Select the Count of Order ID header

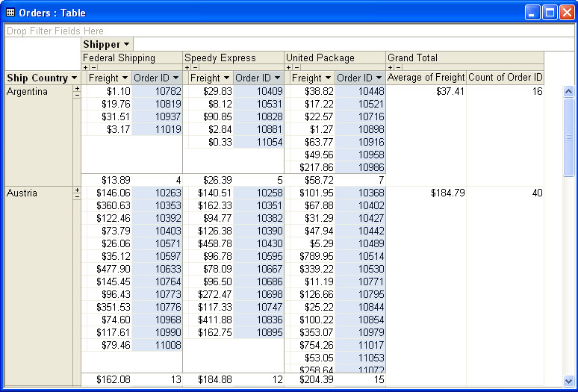[x=505, y=78]
